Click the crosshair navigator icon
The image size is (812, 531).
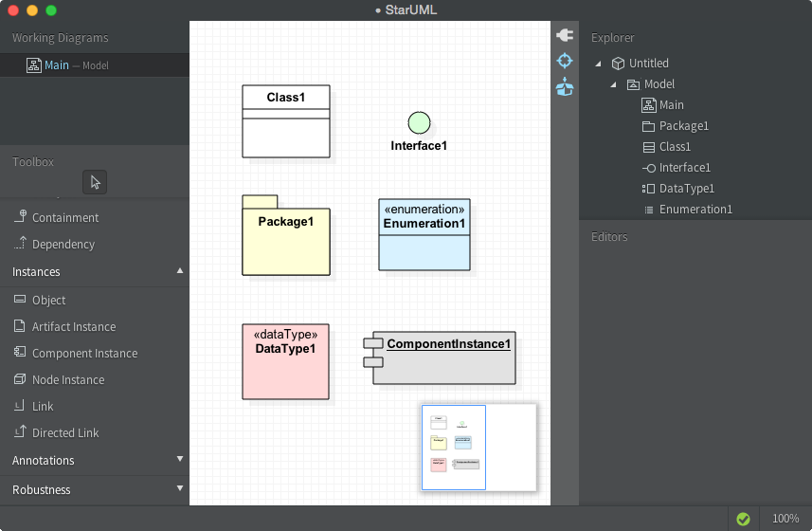pyautogui.click(x=565, y=61)
